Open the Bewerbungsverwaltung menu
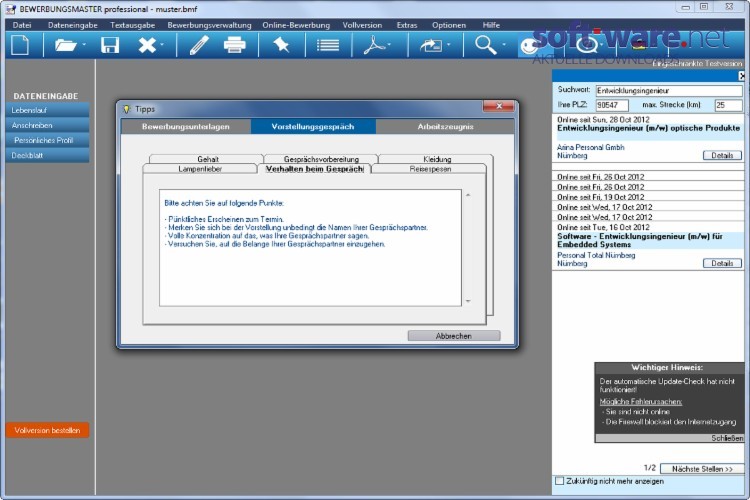This screenshot has height=500, width=750. point(209,25)
